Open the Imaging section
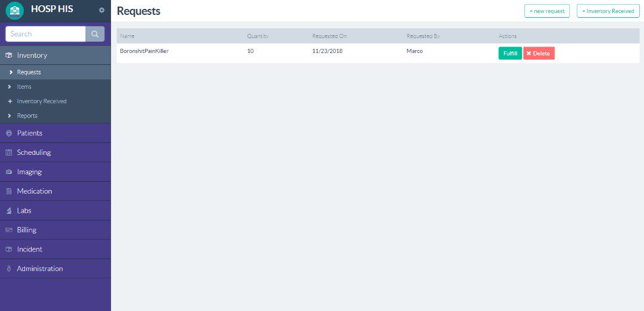Image resolution: width=644 pixels, height=311 pixels. point(55,172)
